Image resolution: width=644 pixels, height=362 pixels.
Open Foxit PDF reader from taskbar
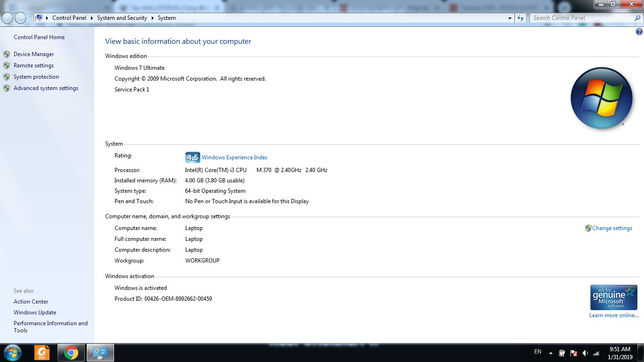tap(42, 353)
